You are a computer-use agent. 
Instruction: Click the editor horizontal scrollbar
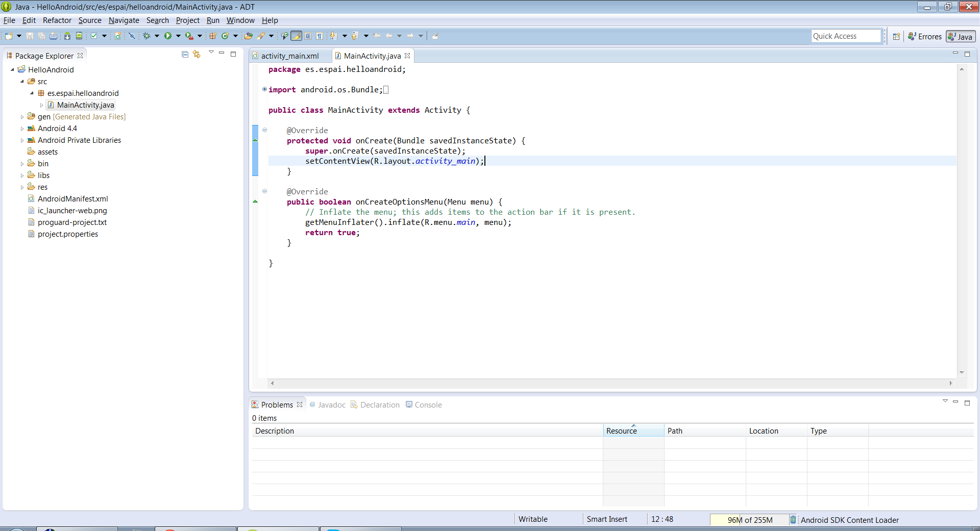point(610,383)
